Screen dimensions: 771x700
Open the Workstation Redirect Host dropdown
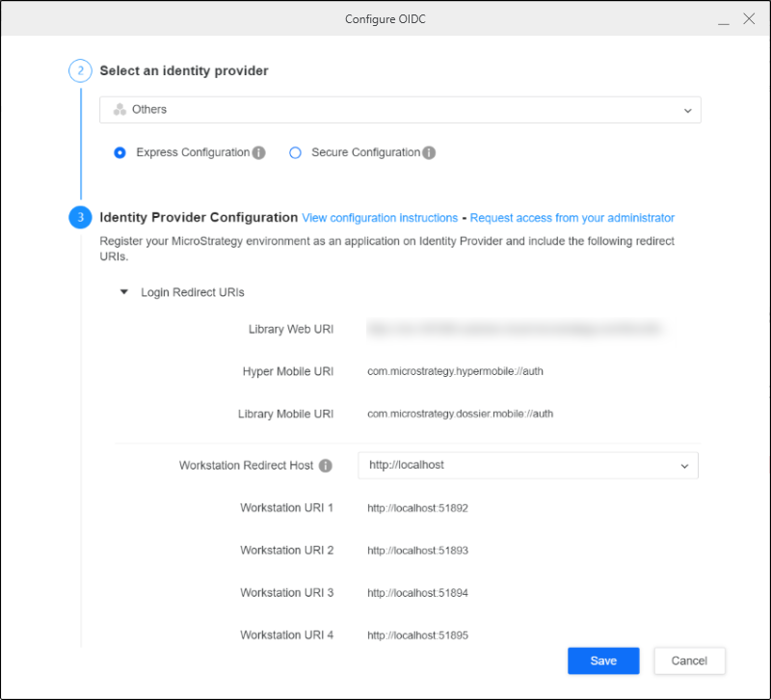click(528, 465)
